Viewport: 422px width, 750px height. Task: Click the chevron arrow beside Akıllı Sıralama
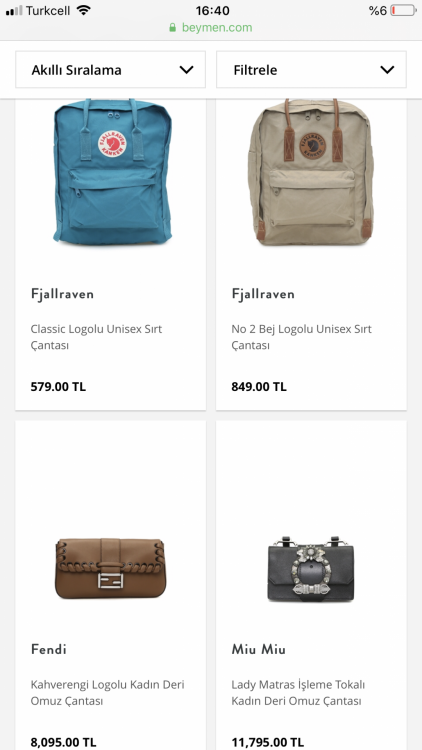click(x=186, y=70)
